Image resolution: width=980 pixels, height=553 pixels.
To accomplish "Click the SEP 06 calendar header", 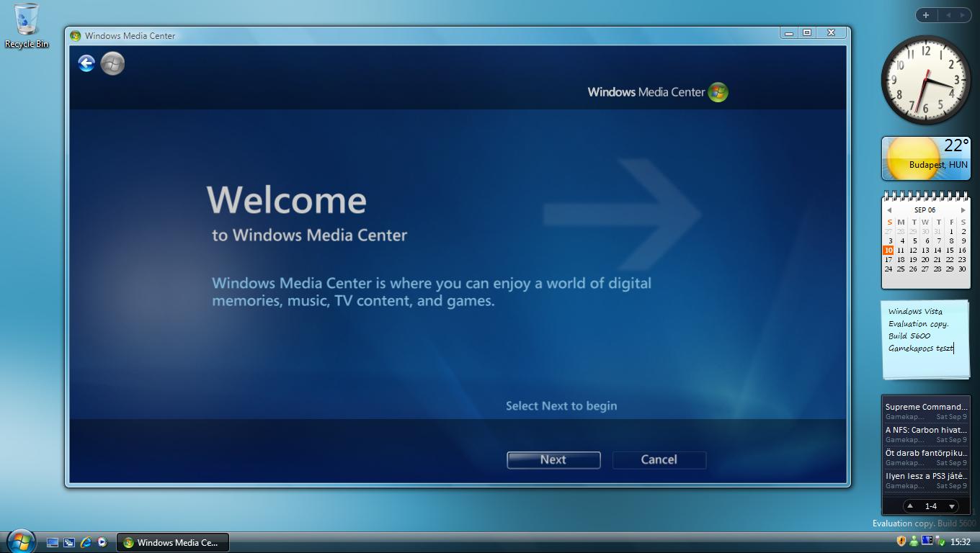I will pos(925,210).
